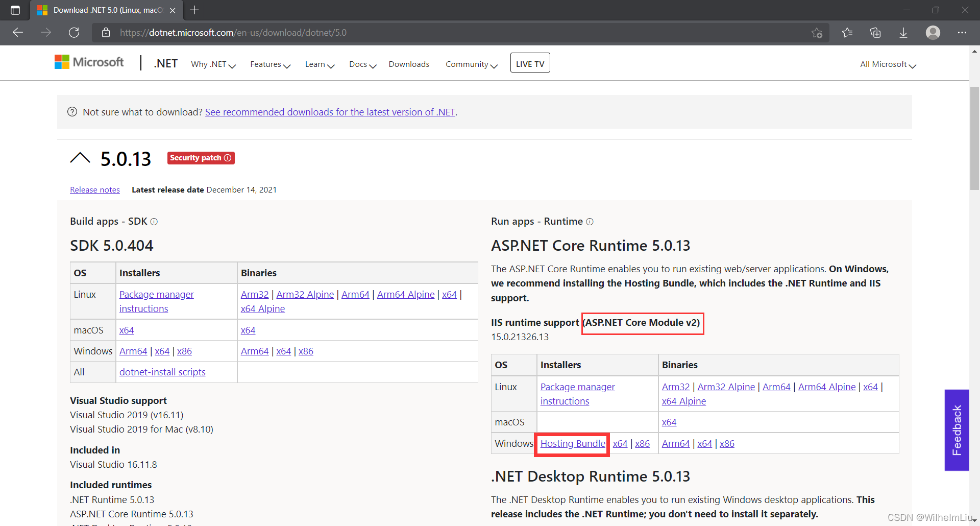
Task: Download SDK Linux Arm64 Alpine binary
Action: pyautogui.click(x=406, y=295)
